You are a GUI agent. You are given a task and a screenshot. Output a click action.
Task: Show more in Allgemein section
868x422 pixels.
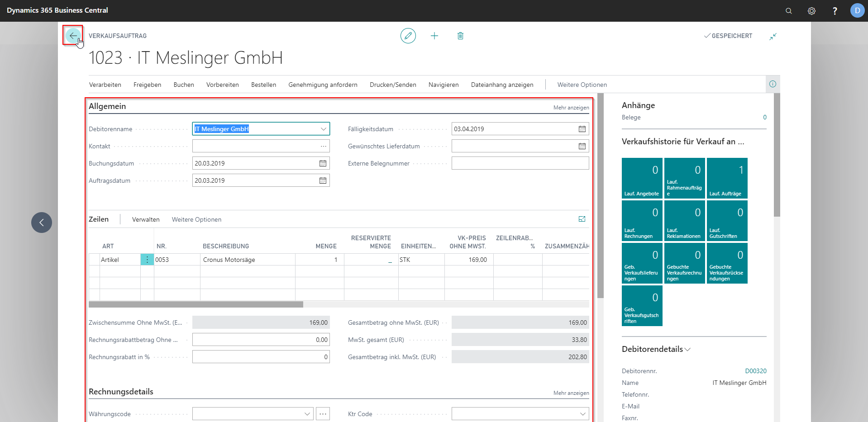point(571,108)
